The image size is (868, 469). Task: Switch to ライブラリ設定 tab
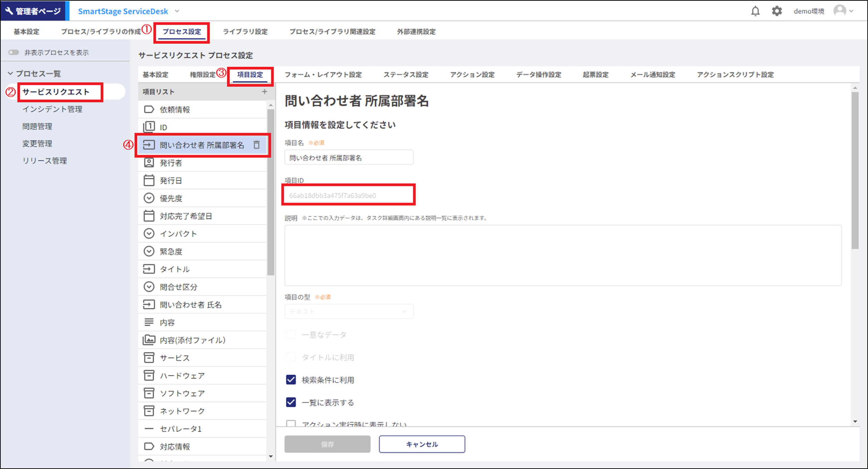245,32
